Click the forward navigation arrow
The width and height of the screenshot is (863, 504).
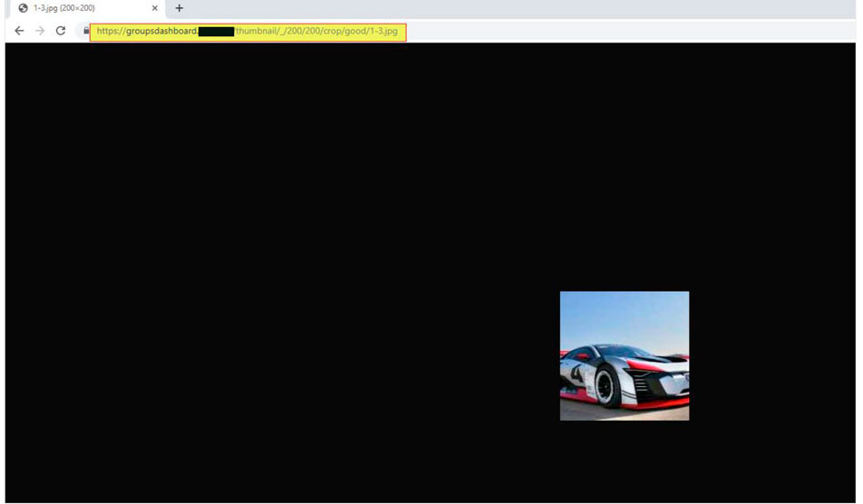pyautogui.click(x=40, y=31)
